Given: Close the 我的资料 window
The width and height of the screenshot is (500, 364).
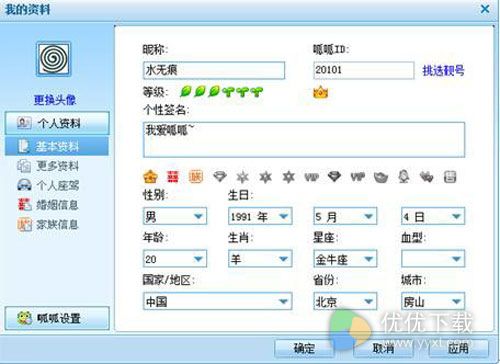Looking at the screenshot, I should pyautogui.click(x=485, y=9).
